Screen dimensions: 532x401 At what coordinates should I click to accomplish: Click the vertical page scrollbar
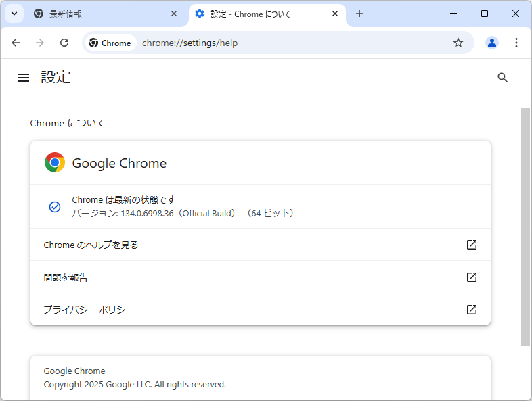click(x=525, y=227)
